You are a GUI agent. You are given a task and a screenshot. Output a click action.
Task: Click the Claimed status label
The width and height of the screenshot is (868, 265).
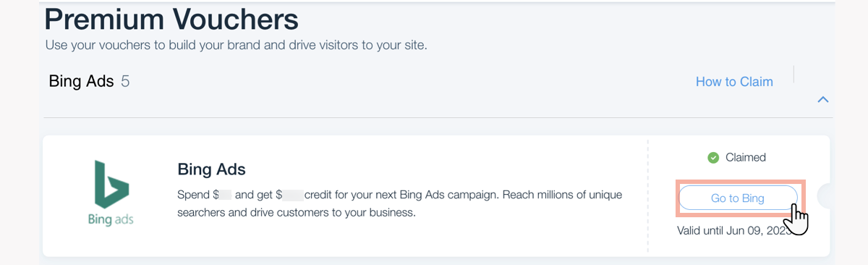coord(745,157)
